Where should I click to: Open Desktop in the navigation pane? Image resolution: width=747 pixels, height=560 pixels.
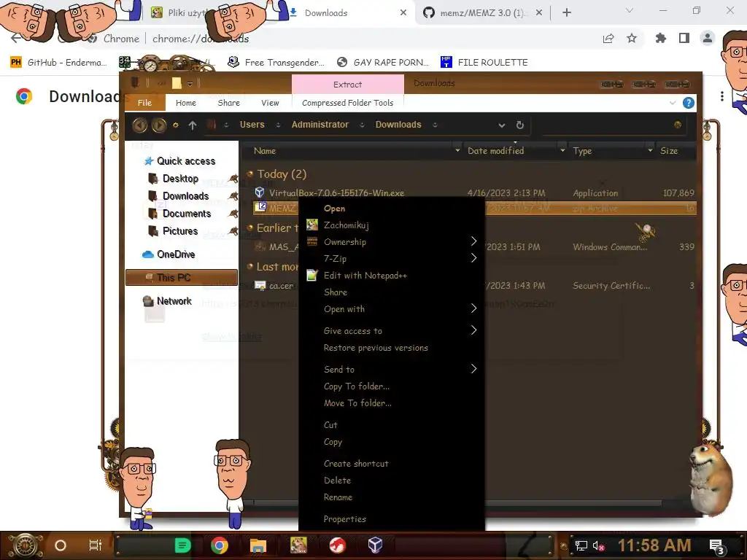click(181, 179)
